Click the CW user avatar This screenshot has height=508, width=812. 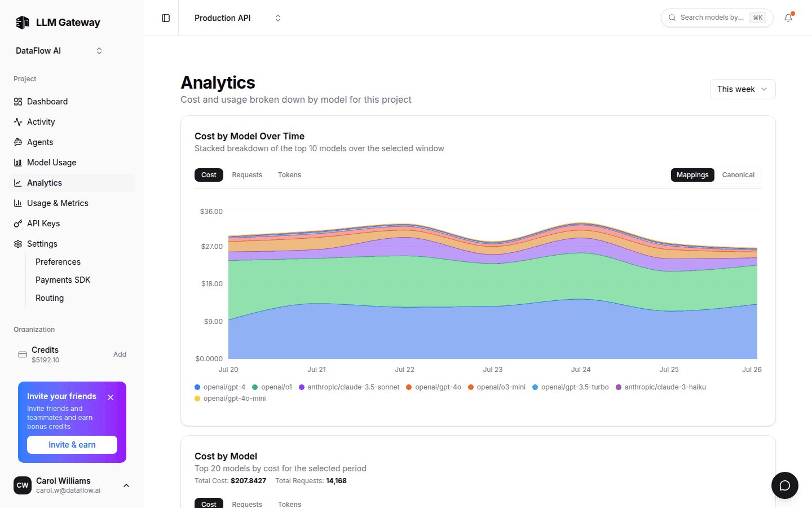pos(23,485)
